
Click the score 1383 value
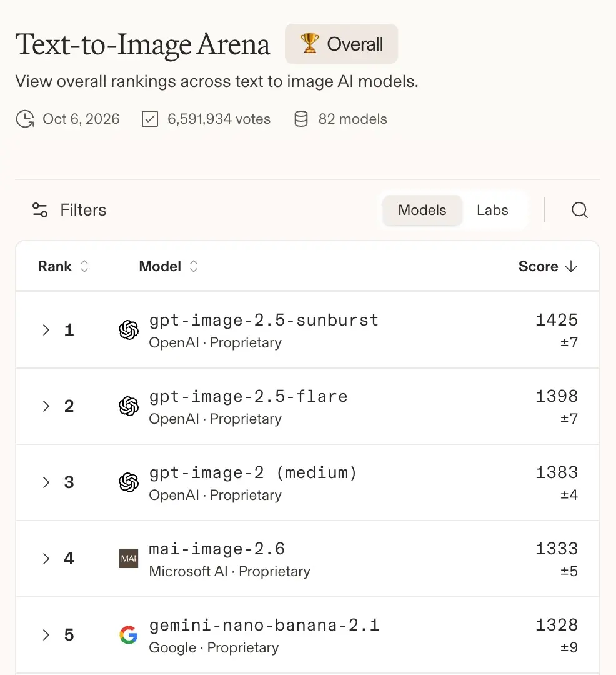pyautogui.click(x=557, y=472)
